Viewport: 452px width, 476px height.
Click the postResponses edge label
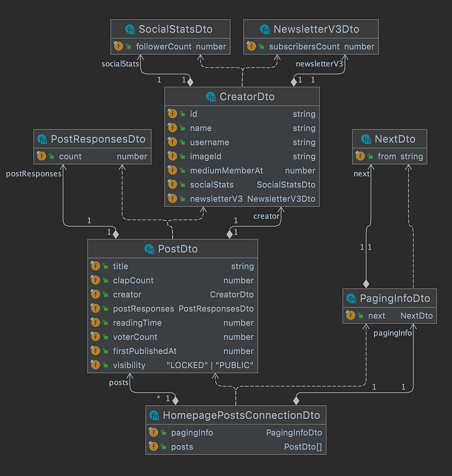pos(34,174)
